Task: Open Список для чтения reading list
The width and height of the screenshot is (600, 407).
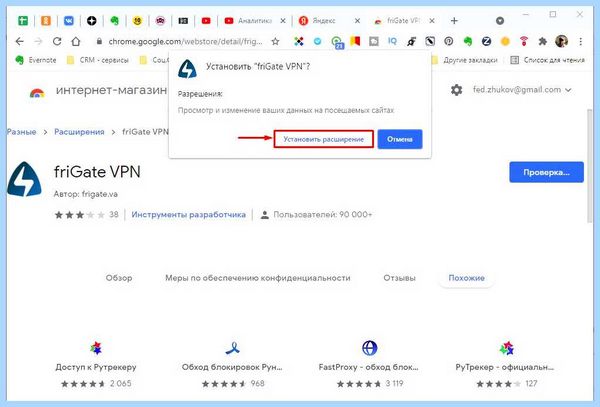Action: 548,60
